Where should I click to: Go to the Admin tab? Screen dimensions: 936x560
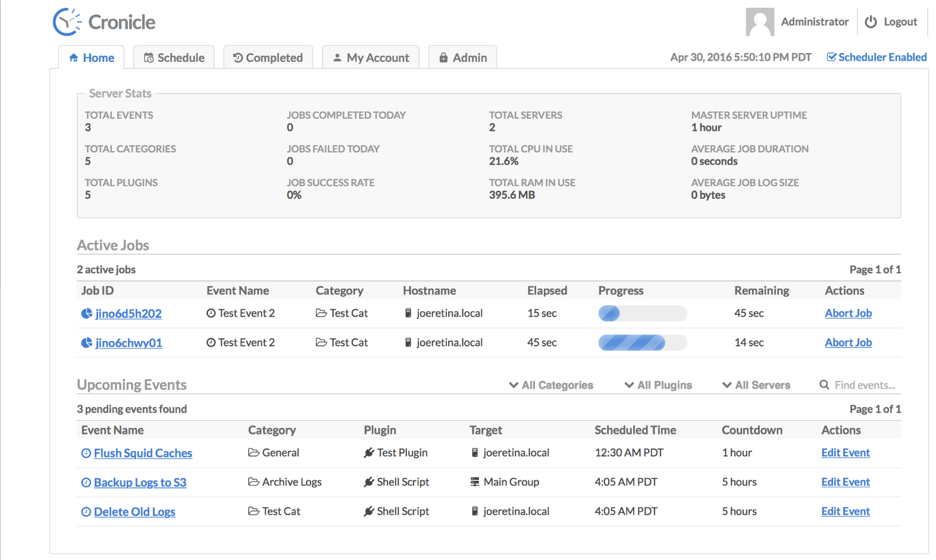point(462,58)
